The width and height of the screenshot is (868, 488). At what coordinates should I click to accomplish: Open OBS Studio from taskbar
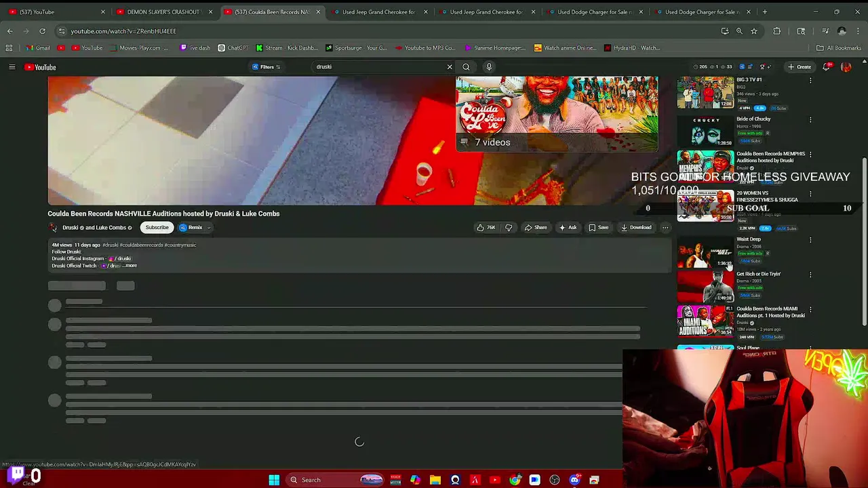[x=555, y=480]
